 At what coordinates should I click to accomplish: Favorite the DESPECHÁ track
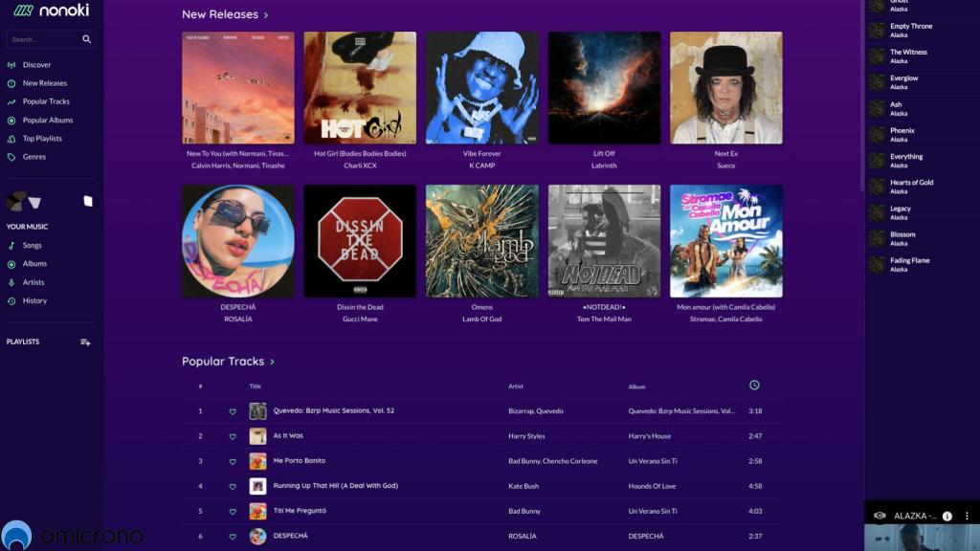(x=233, y=537)
